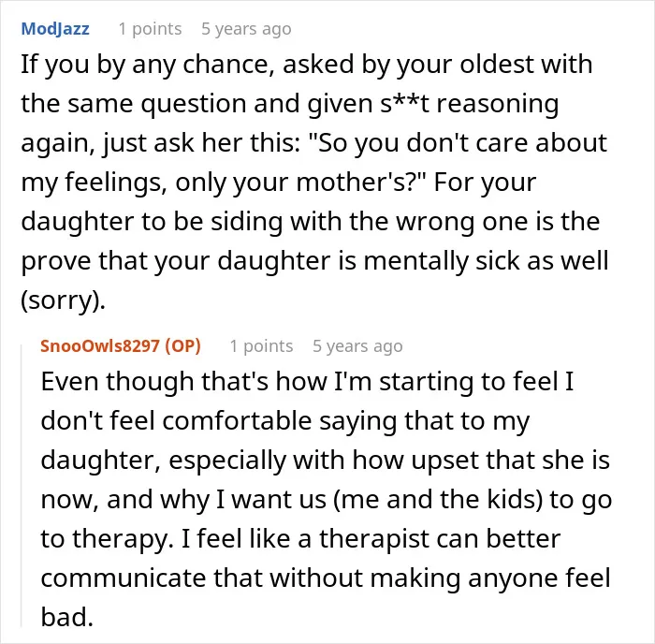Screen dimensions: 655x644
Task: Click the censored word "s**t" in the comment
Action: [404, 103]
